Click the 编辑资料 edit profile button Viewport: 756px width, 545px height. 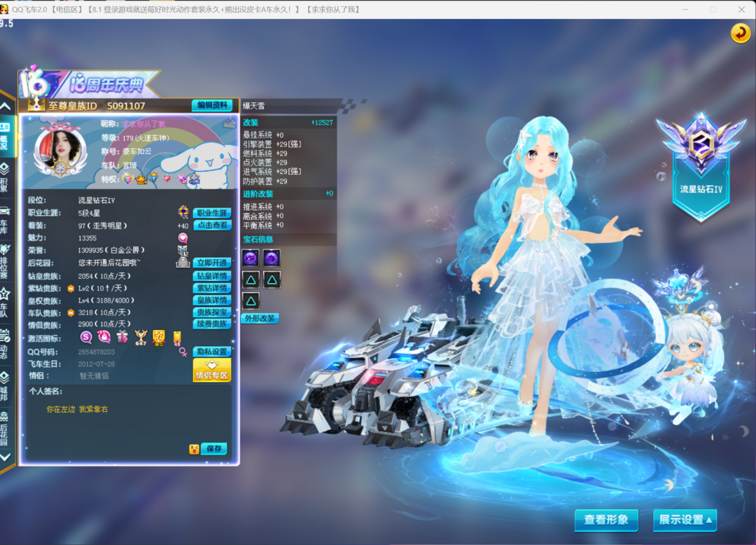click(x=212, y=105)
